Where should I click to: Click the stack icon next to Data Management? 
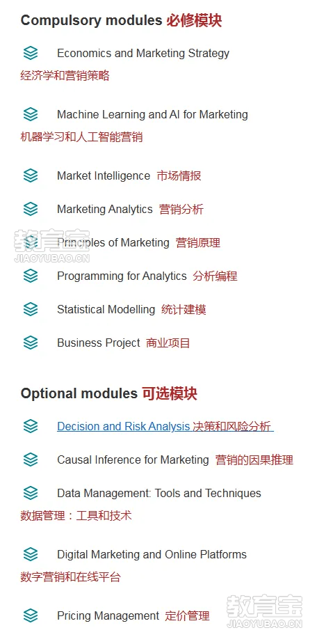31,493
